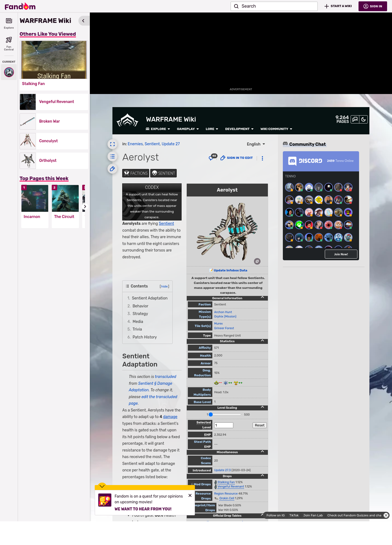This screenshot has width=392, height=545.
Task: Open the three-dot page actions menu
Action: tap(262, 158)
